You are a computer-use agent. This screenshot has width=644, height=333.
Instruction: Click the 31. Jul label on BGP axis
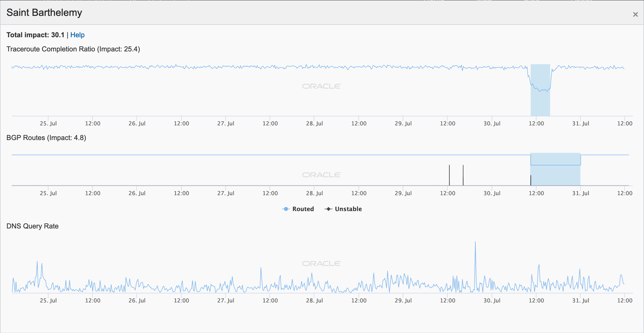pyautogui.click(x=580, y=193)
